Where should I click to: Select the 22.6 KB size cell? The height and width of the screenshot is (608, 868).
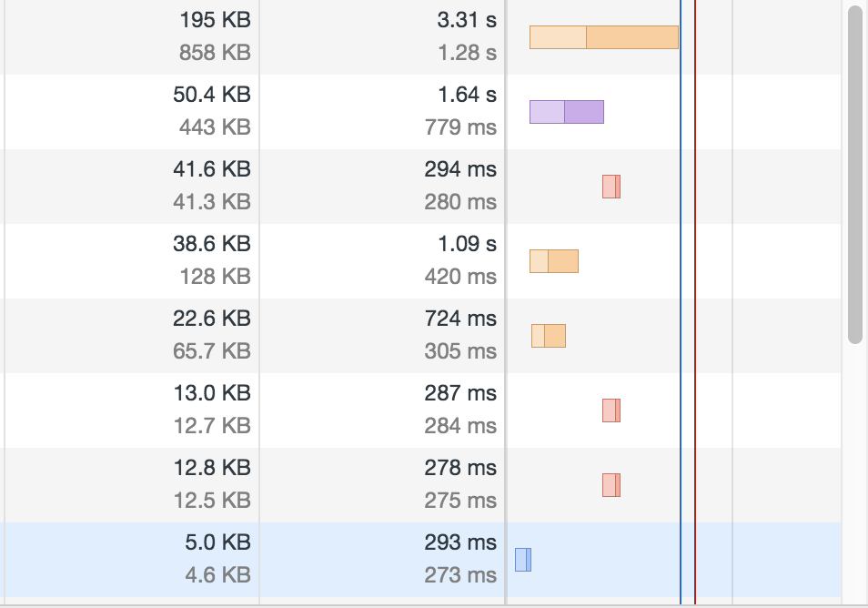[211, 319]
